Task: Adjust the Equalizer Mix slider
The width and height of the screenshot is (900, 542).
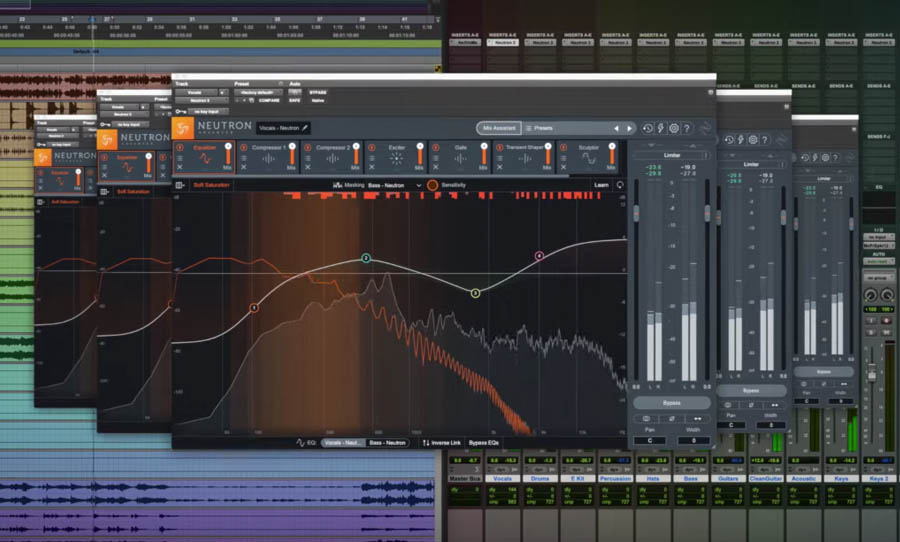Action: coord(228,155)
